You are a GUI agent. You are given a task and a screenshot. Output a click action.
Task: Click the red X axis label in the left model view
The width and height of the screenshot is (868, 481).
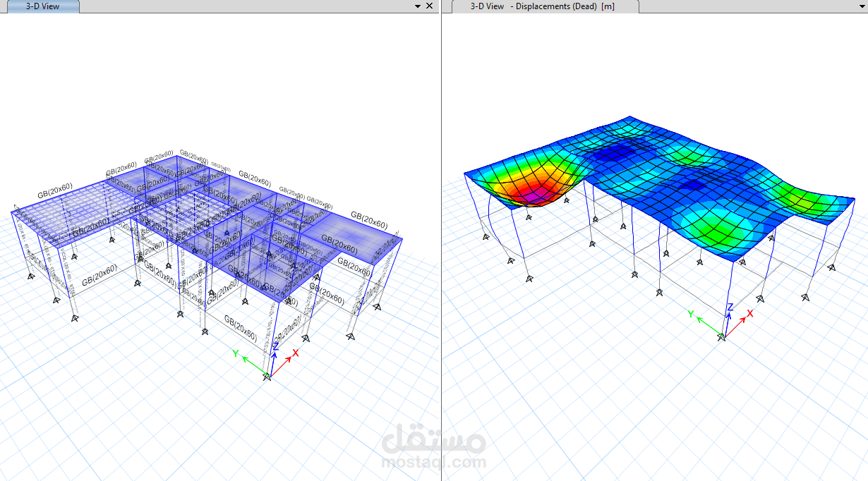296,353
